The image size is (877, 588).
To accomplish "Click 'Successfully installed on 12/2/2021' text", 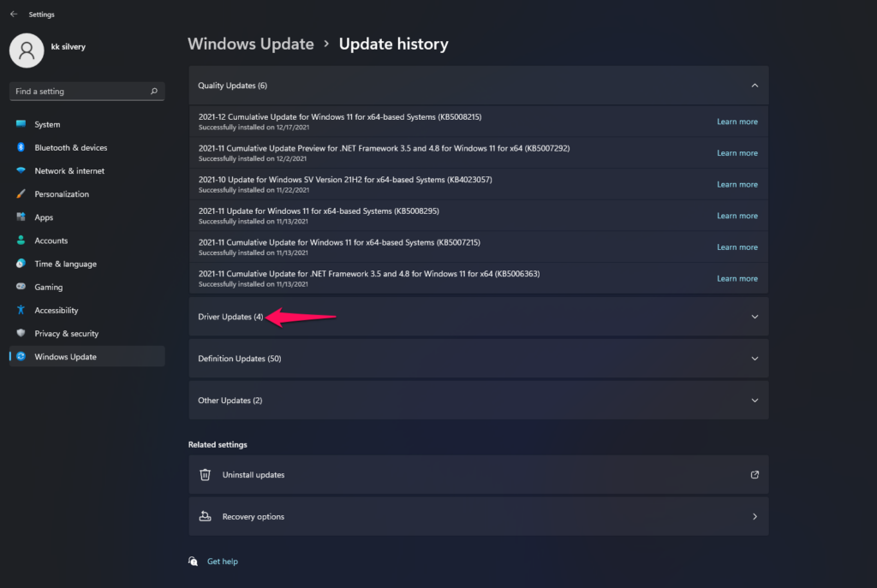I will [253, 158].
